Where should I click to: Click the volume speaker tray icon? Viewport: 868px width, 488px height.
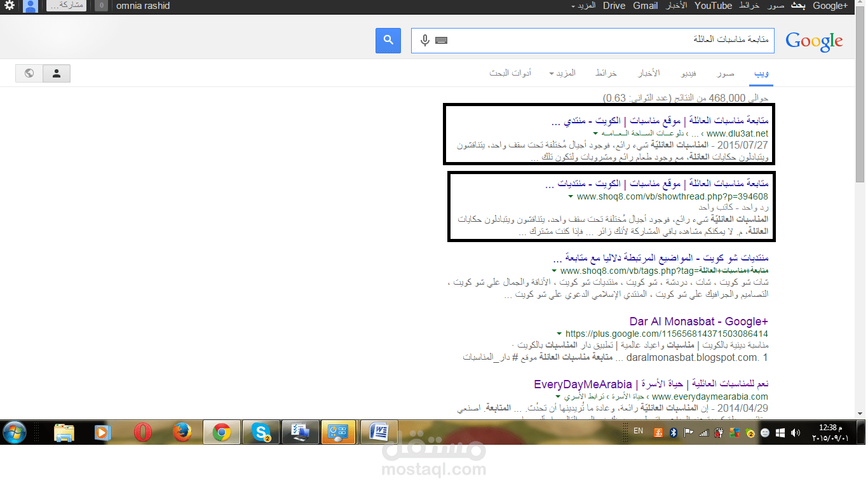[796, 433]
